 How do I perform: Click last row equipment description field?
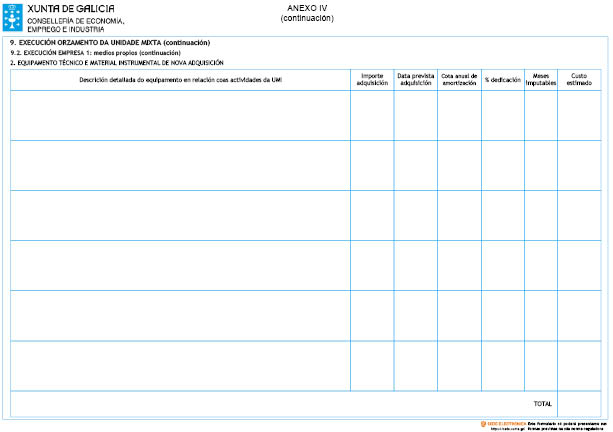pyautogui.click(x=180, y=365)
